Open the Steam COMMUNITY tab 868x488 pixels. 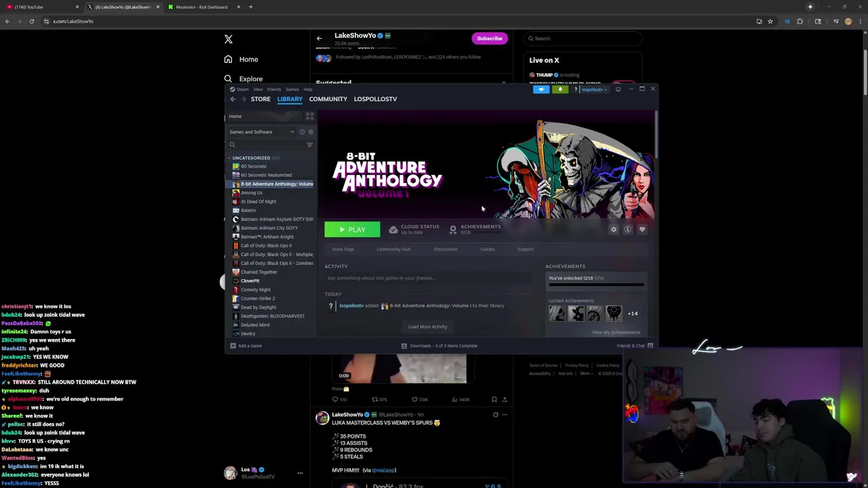tap(328, 99)
